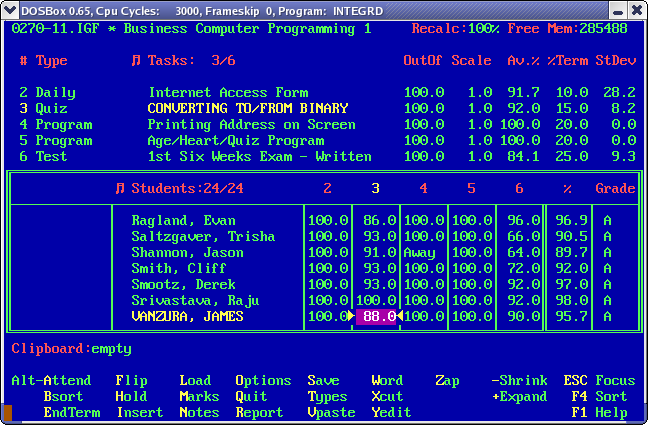Click the Xcut command
648x425 pixels.
click(x=387, y=396)
